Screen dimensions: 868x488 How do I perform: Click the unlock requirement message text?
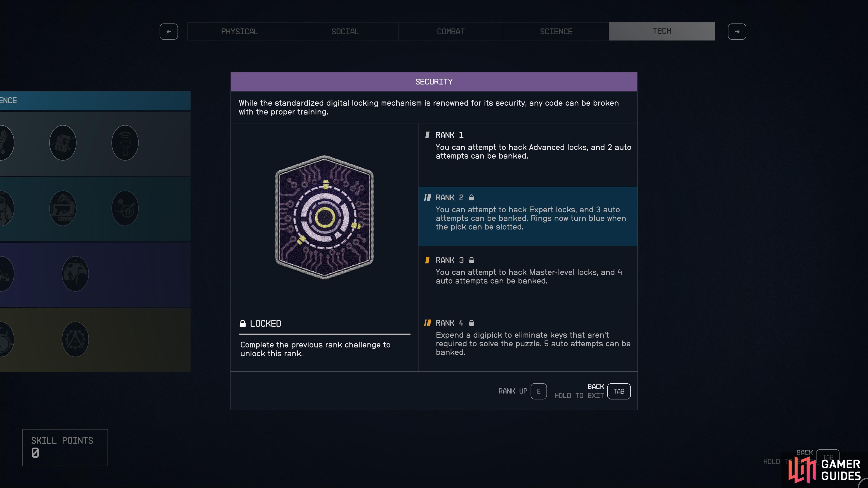[315, 349]
